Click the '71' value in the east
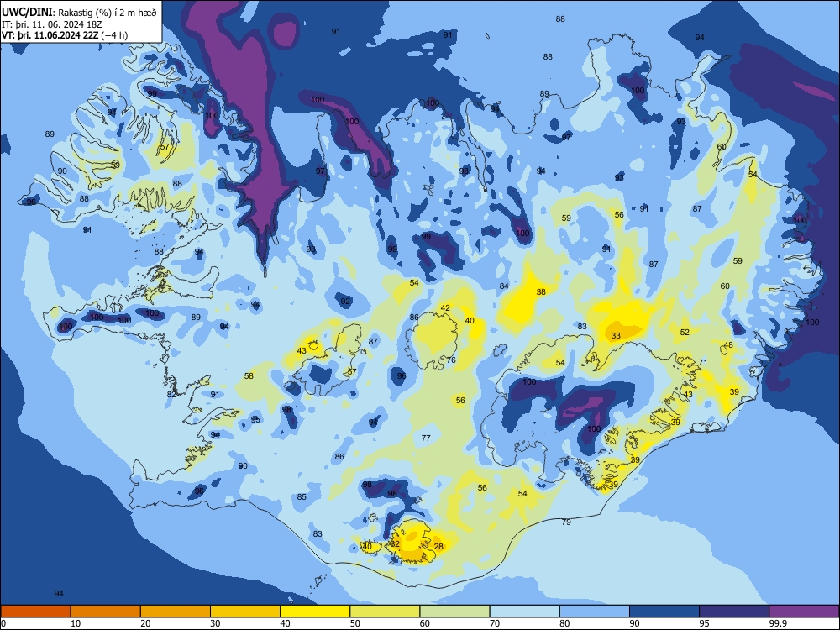840x630 pixels. click(703, 363)
